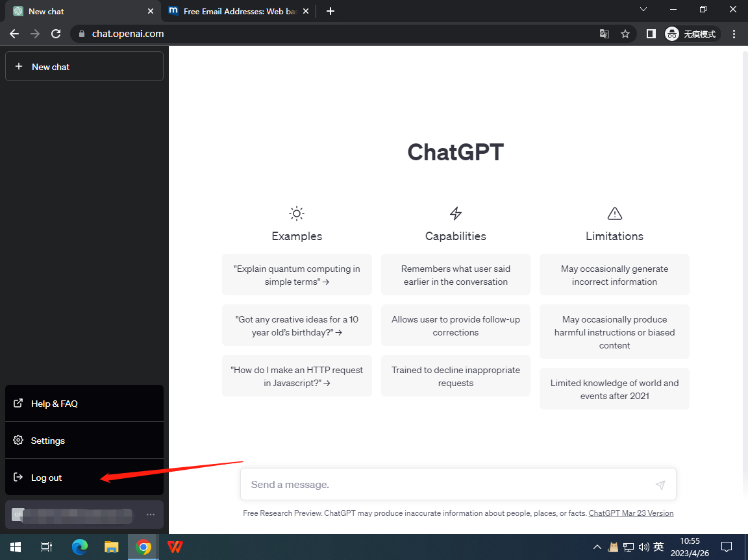The image size is (748, 560).
Task: Show hidden system tray icons
Action: pos(597,547)
